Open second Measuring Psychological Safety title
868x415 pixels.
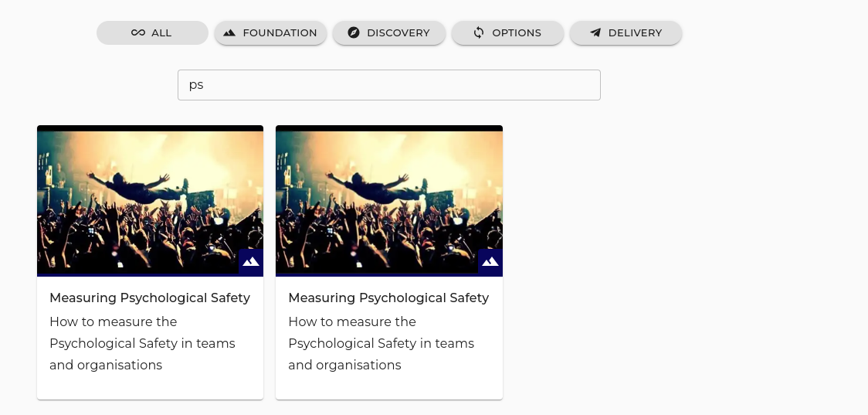click(388, 298)
